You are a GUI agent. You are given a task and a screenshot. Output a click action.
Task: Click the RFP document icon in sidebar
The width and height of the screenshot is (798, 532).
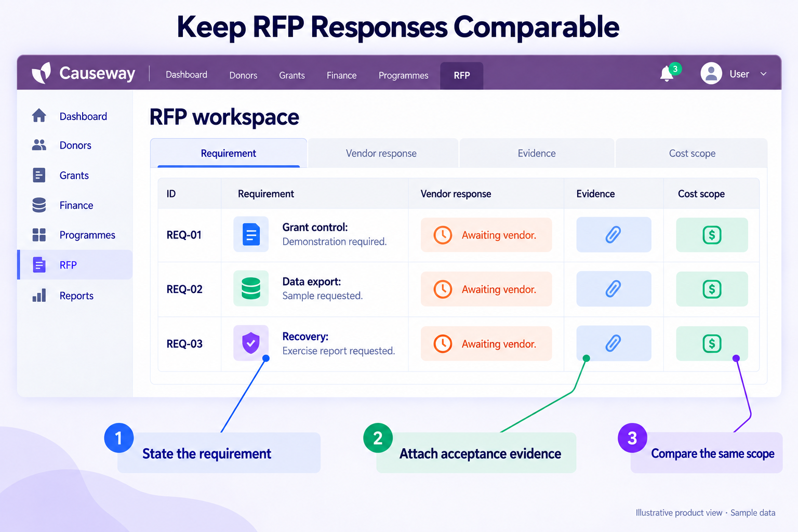click(x=39, y=265)
